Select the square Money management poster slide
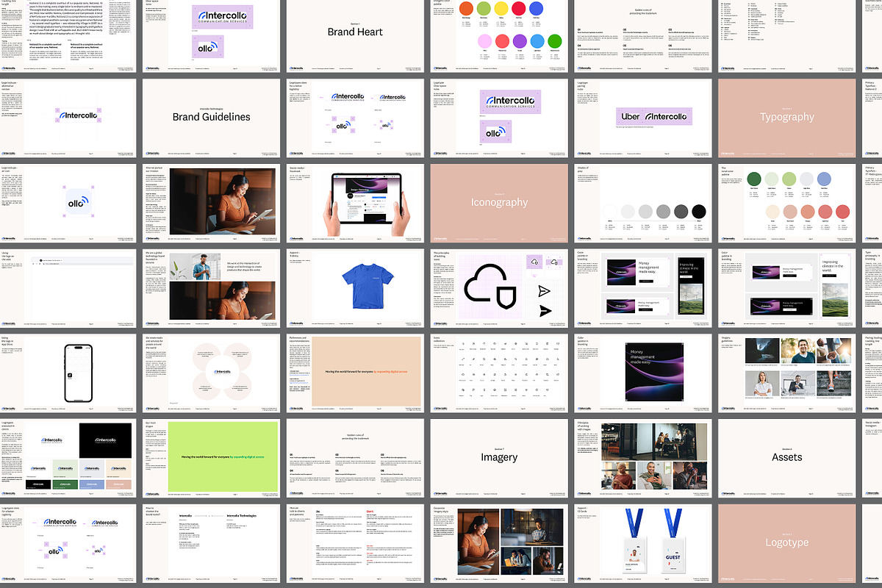Viewport: 882px width, 588px height. tap(643, 372)
